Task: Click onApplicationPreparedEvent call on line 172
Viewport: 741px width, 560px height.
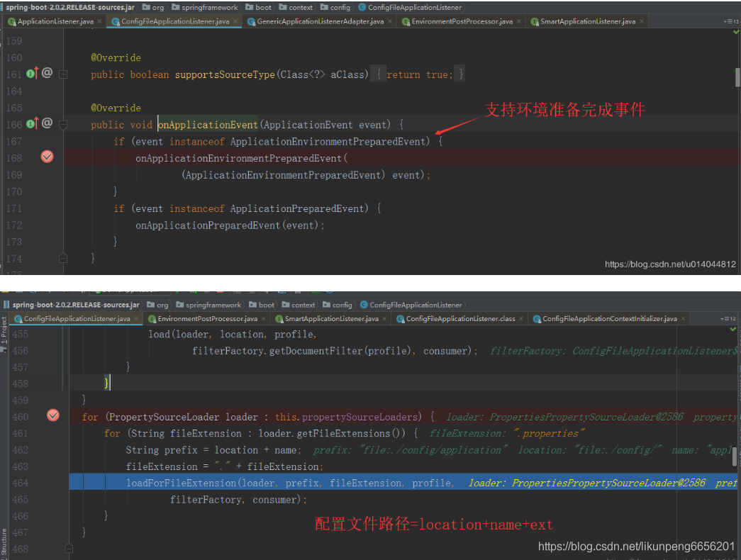Action: [x=208, y=225]
